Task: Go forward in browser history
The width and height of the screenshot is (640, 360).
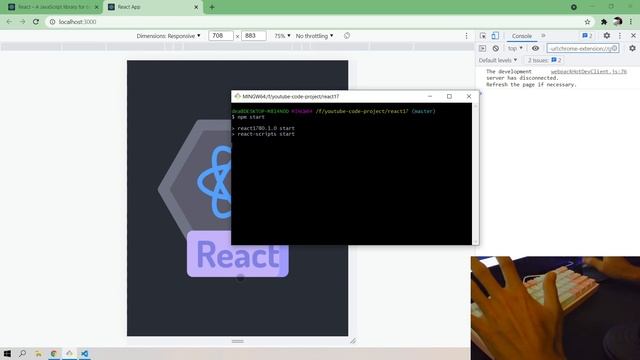Action: pyautogui.click(x=22, y=22)
